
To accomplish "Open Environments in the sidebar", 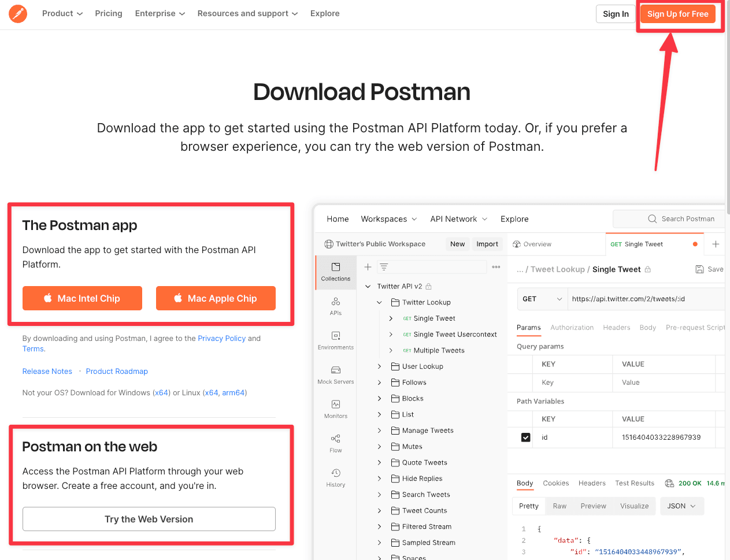I will tap(336, 340).
